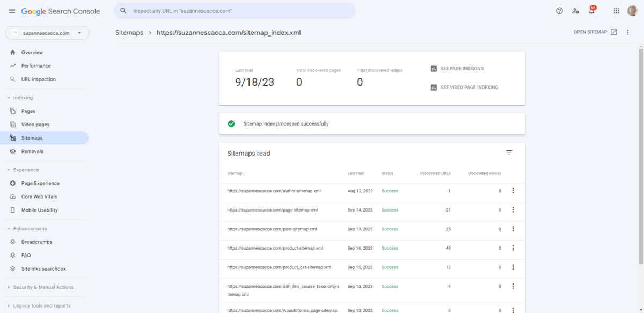Click the Discovered URLs column header
The height and width of the screenshot is (313, 644).
pos(435,173)
